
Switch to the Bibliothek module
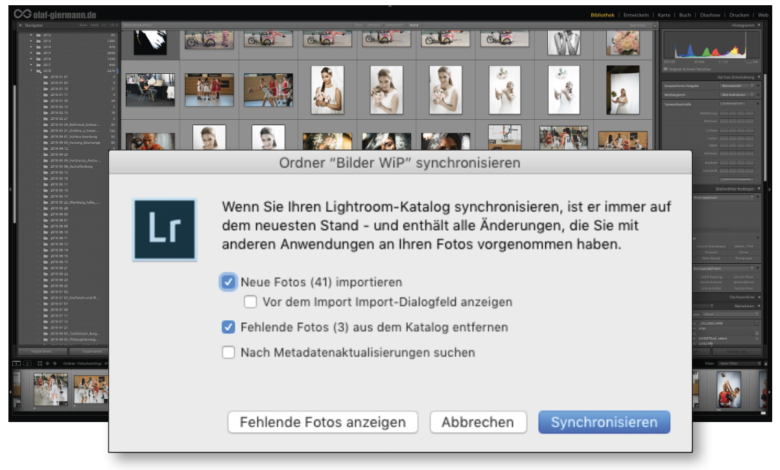point(602,15)
